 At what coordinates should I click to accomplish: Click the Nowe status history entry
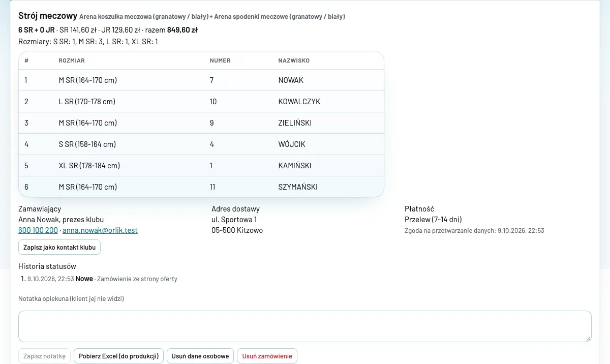coord(102,279)
